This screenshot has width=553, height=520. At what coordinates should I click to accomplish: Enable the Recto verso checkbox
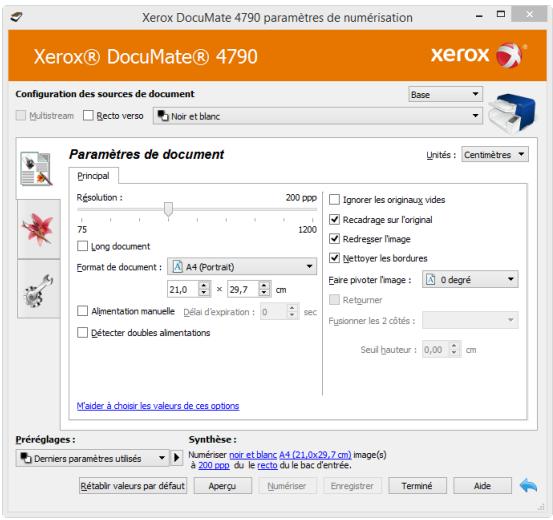[x=88, y=115]
